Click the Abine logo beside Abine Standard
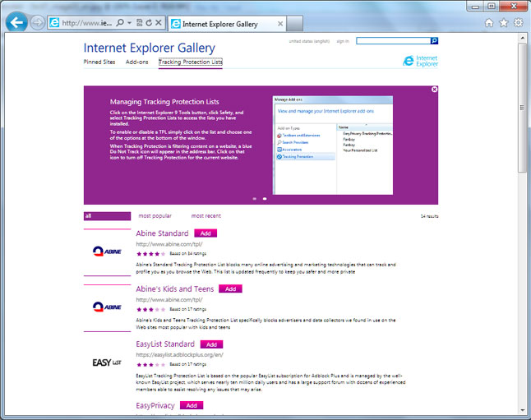 (107, 252)
